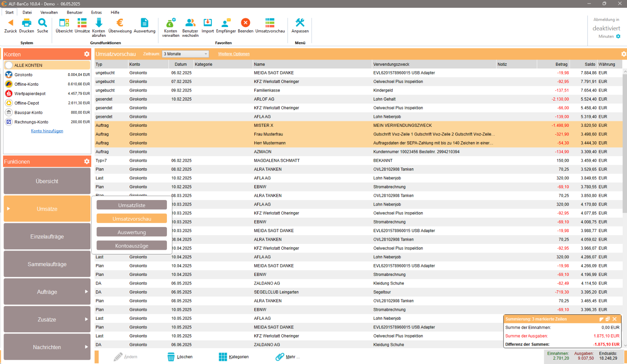Open the Extras menu
This screenshot has height=364, width=627.
pos(96,13)
